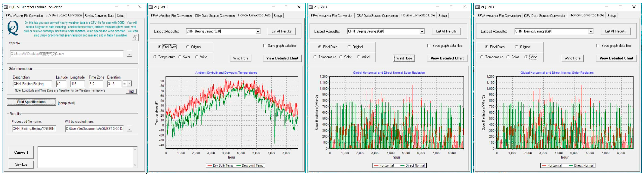Viewport: 644px width, 176px height.
Task: Select the Solar radio button above the temperature chart
Action: pyautogui.click(x=180, y=57)
